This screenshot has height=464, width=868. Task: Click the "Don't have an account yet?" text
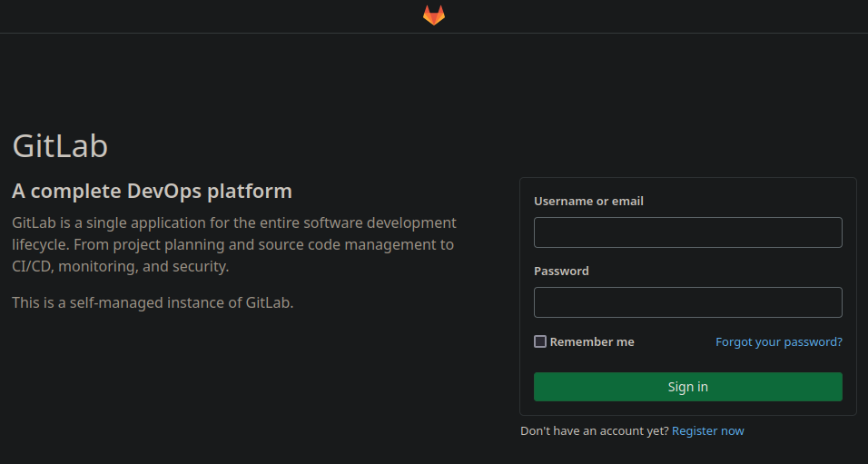594,431
